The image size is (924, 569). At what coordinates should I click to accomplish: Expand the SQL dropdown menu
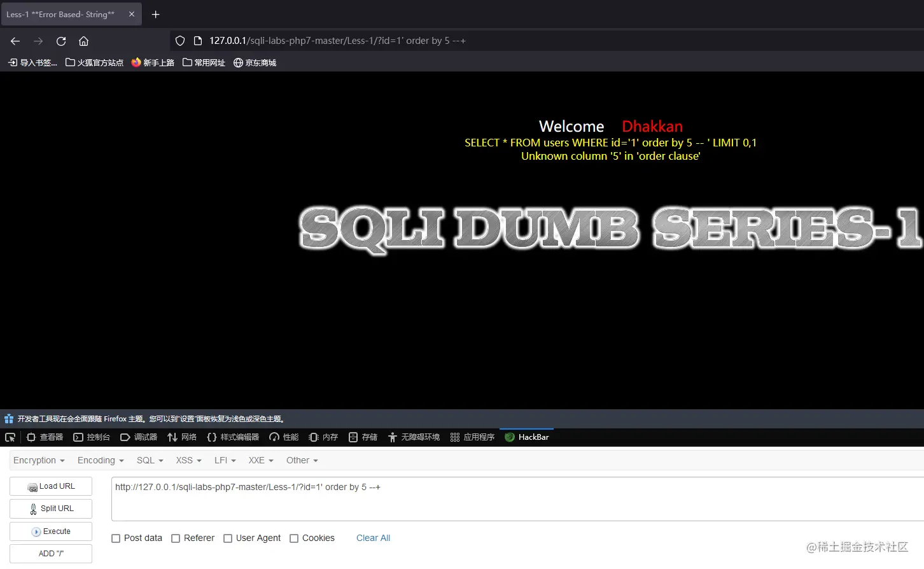pos(150,460)
